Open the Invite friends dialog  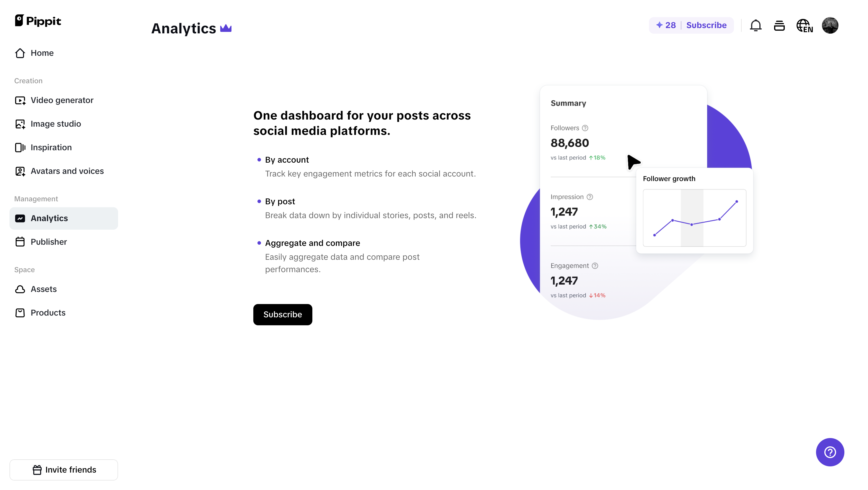point(64,469)
